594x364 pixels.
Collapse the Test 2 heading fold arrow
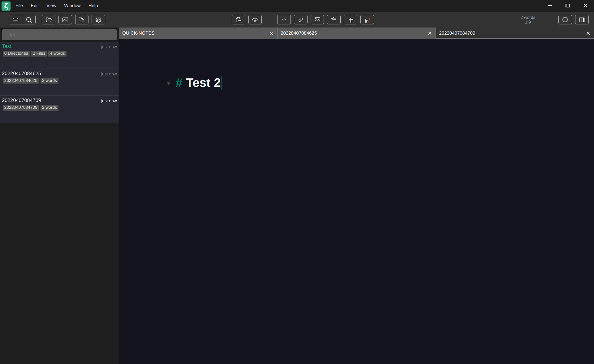pos(169,83)
